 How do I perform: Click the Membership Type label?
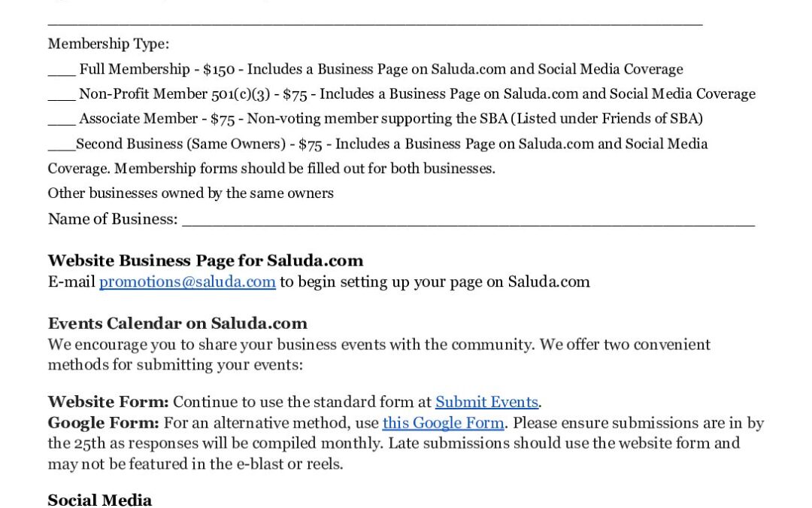(x=108, y=44)
